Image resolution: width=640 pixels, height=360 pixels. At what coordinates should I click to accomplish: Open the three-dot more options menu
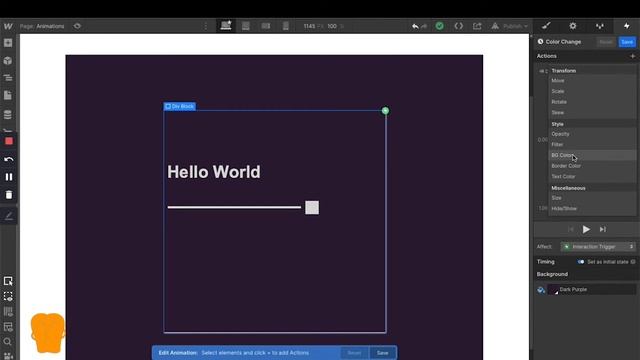pyautogui.click(x=206, y=26)
